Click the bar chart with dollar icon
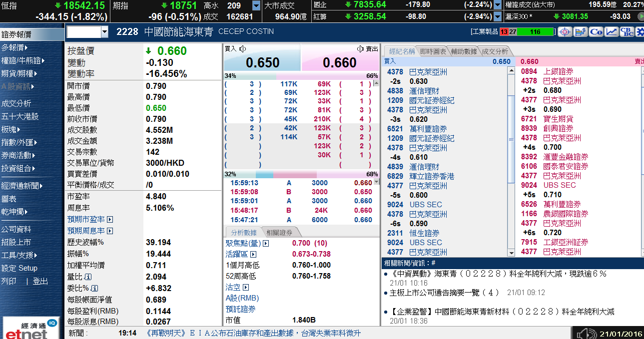The height and width of the screenshot is (339, 644). point(581,32)
